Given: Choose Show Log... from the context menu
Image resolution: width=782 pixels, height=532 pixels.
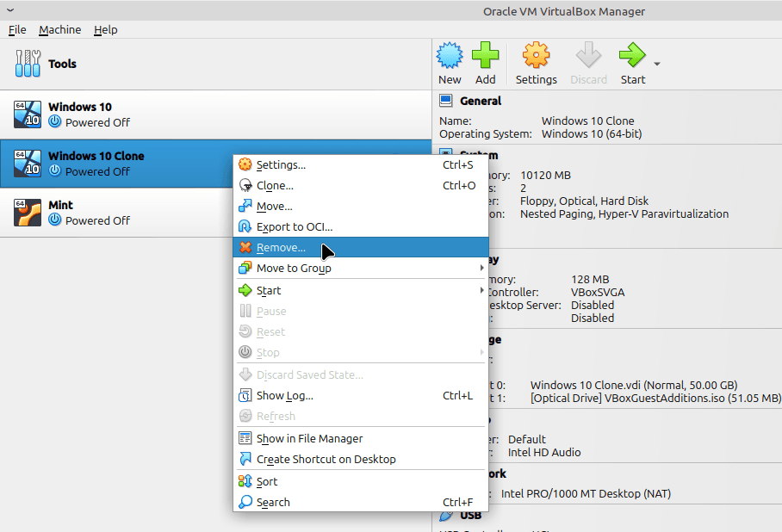Looking at the screenshot, I should click(x=361, y=395).
